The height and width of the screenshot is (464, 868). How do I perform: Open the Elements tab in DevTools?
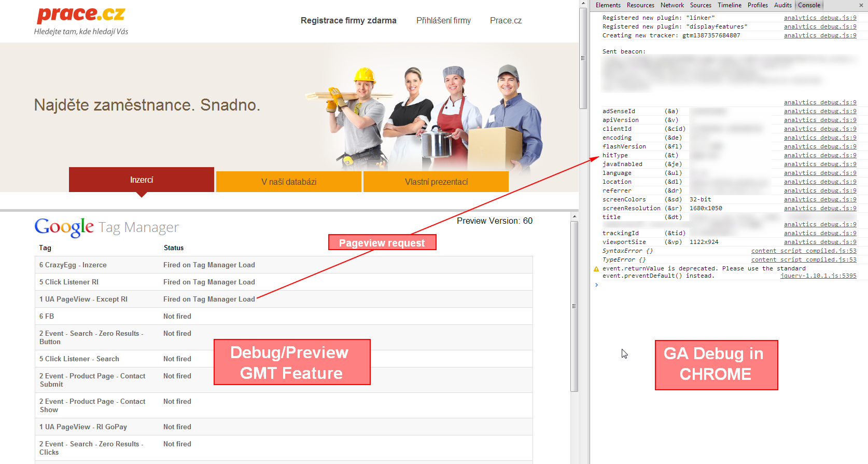(608, 5)
